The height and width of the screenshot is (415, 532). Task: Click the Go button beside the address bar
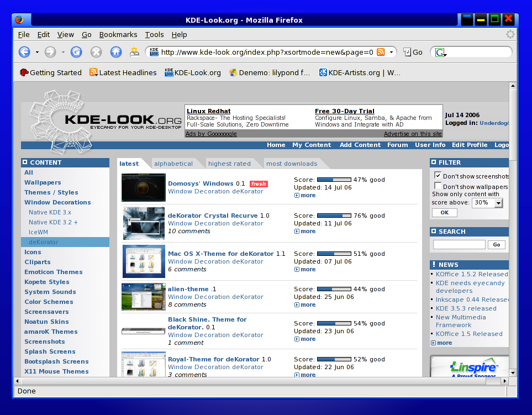(x=413, y=52)
